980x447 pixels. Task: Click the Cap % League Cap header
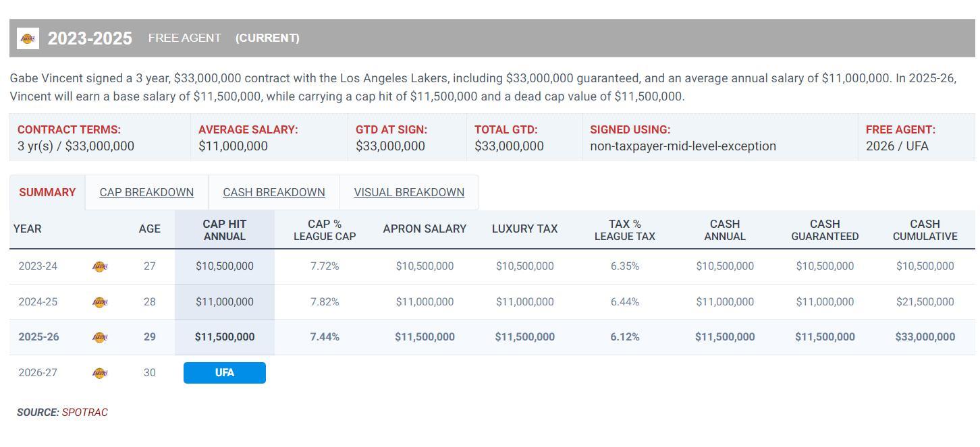(325, 230)
